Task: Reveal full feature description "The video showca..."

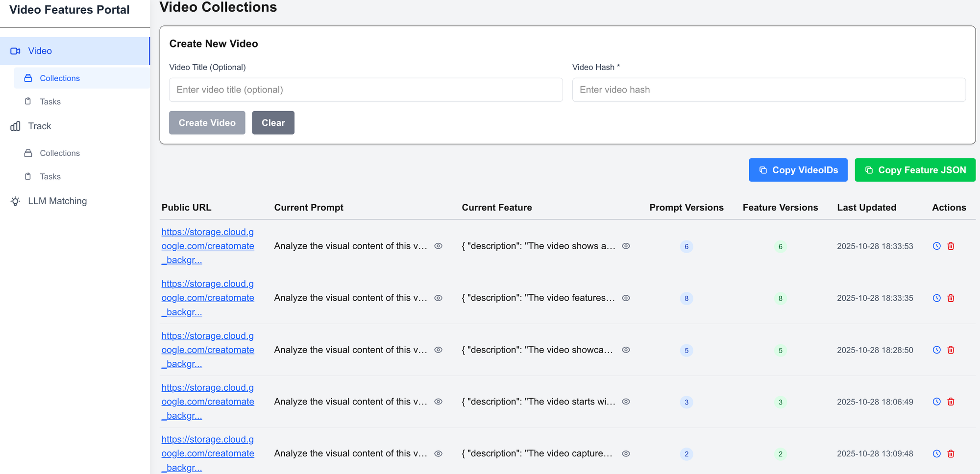Action: click(x=626, y=350)
